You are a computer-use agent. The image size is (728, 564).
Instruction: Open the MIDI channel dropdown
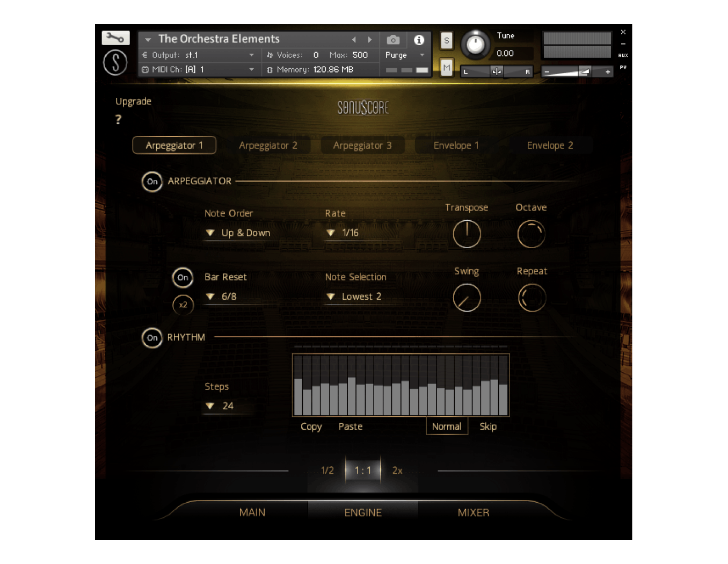point(199,69)
